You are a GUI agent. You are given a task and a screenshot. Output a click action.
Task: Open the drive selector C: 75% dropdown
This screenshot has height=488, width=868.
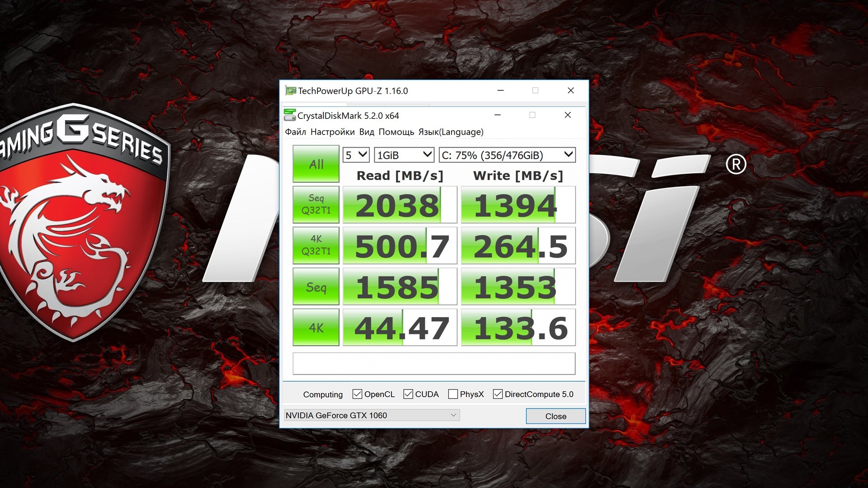pos(507,155)
